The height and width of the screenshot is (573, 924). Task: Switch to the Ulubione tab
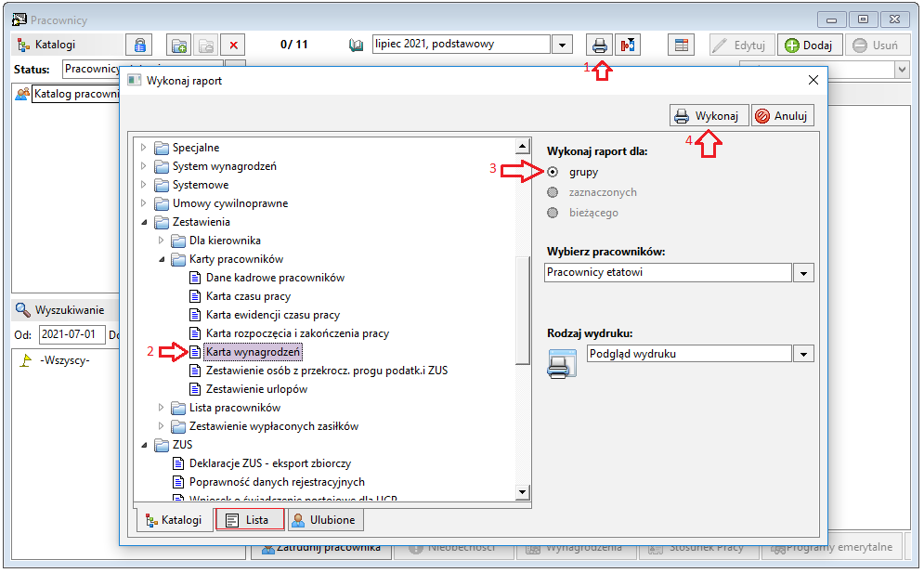(325, 520)
